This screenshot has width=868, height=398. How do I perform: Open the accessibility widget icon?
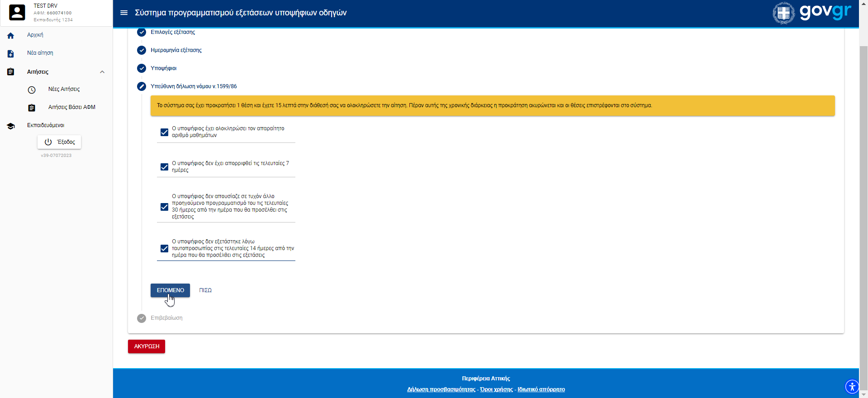coord(852,387)
